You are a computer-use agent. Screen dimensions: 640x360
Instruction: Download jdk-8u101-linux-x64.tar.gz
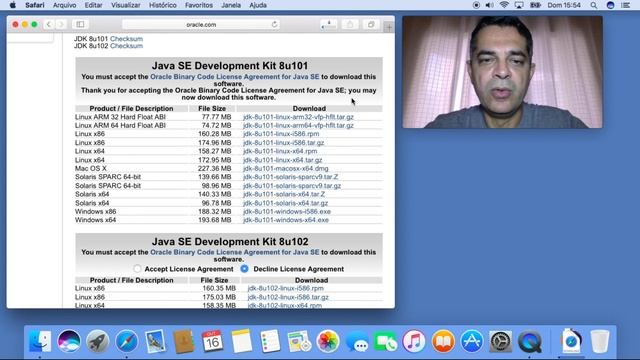click(x=282, y=160)
